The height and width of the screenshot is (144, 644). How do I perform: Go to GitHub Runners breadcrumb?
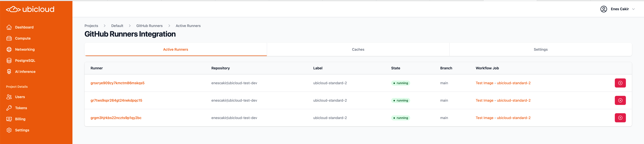(149, 26)
